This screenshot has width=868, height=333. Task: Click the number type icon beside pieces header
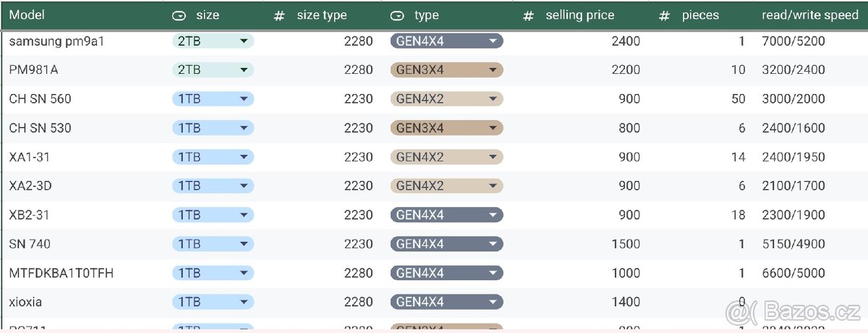tap(664, 15)
